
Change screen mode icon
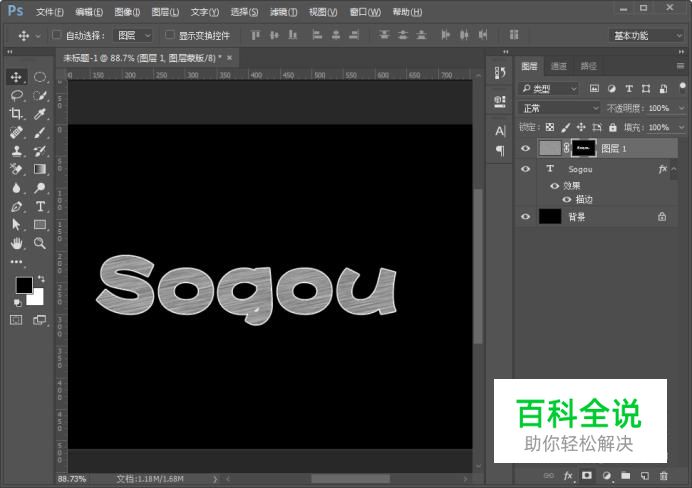coord(40,320)
